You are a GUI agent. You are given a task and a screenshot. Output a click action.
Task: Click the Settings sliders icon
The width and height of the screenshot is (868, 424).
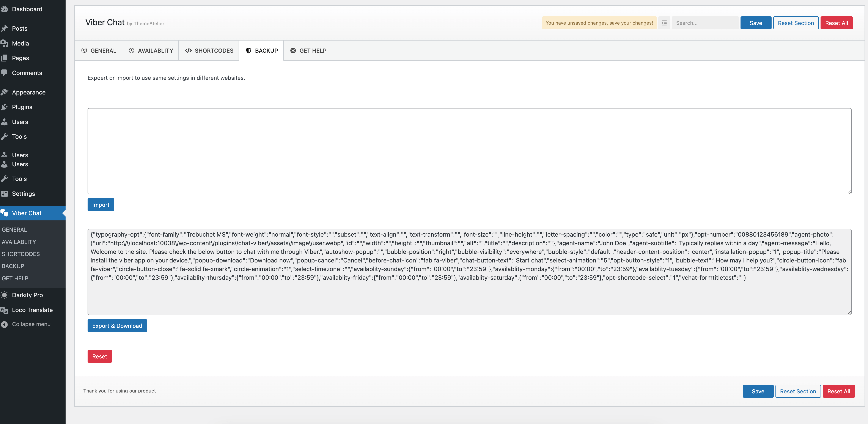[x=4, y=194]
